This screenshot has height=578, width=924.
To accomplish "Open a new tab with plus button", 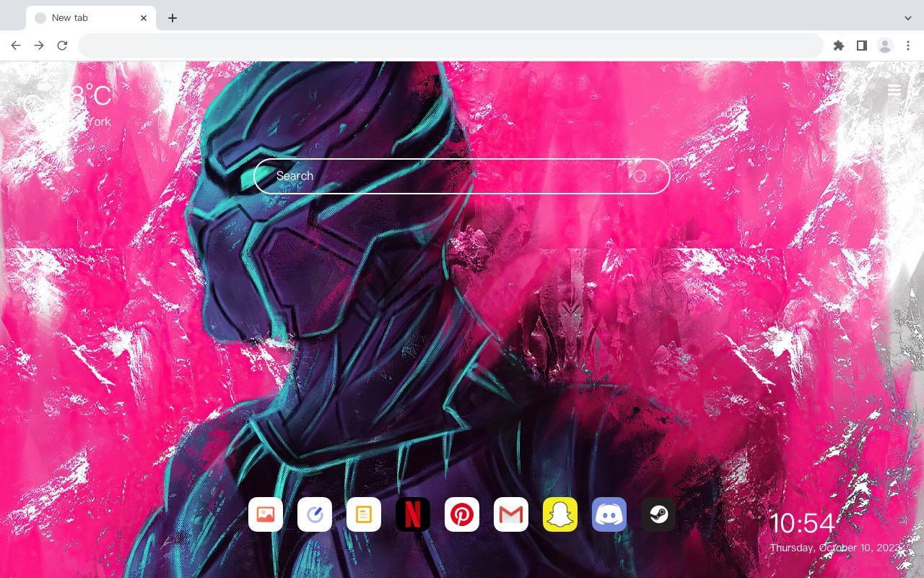I will [x=172, y=18].
